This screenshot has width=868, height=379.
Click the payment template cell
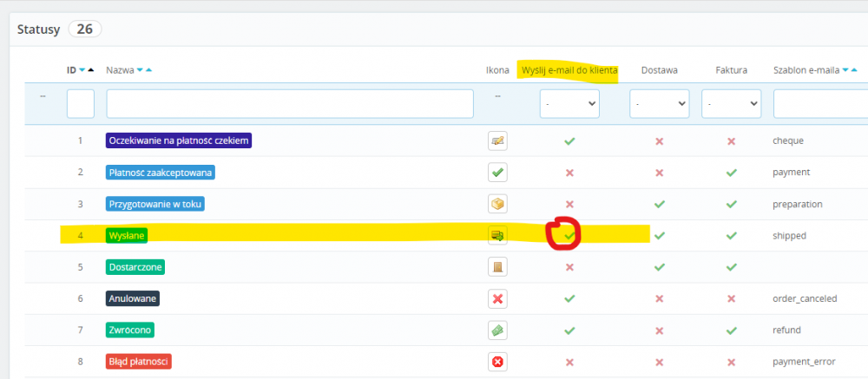[x=791, y=172]
